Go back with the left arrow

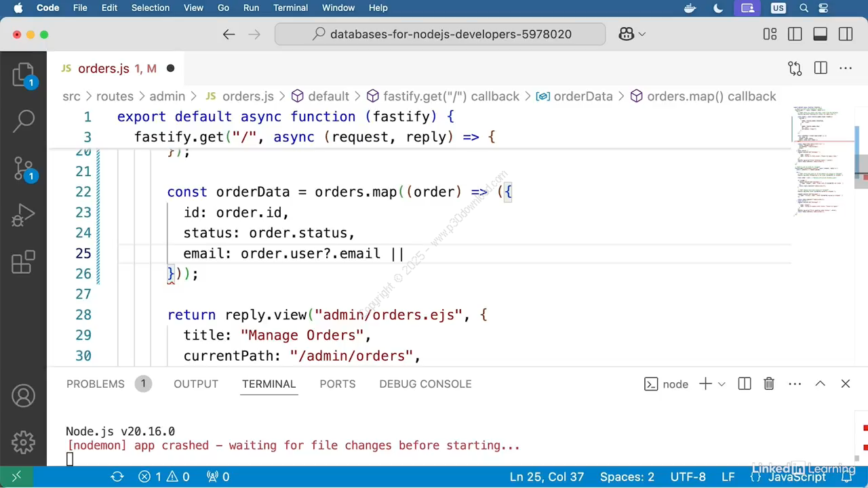229,35
